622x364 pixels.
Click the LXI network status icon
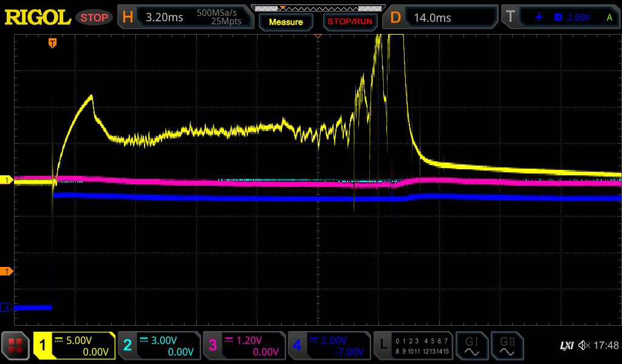pyautogui.click(x=566, y=346)
